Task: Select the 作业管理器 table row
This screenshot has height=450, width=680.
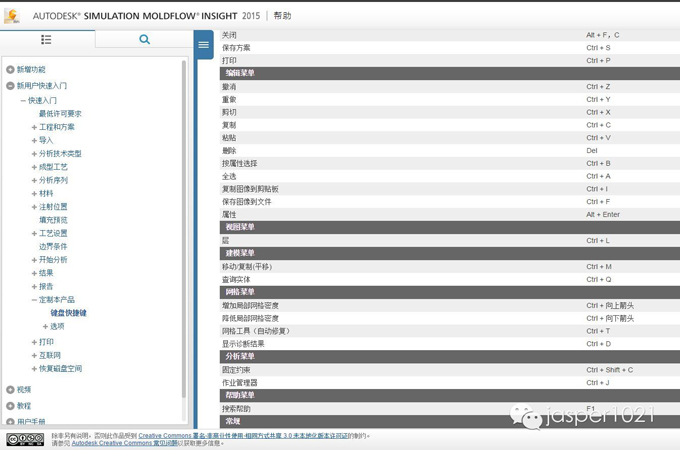Action: 450,383
